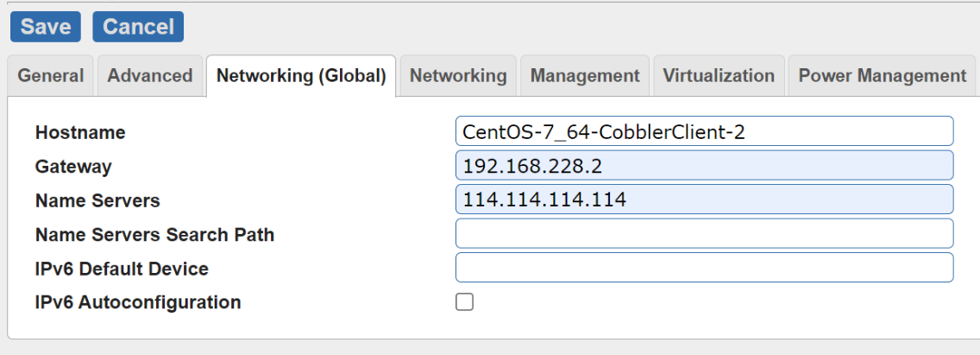
Task: Focus the Gateway field with 192.168.228.2
Action: pyautogui.click(x=704, y=165)
